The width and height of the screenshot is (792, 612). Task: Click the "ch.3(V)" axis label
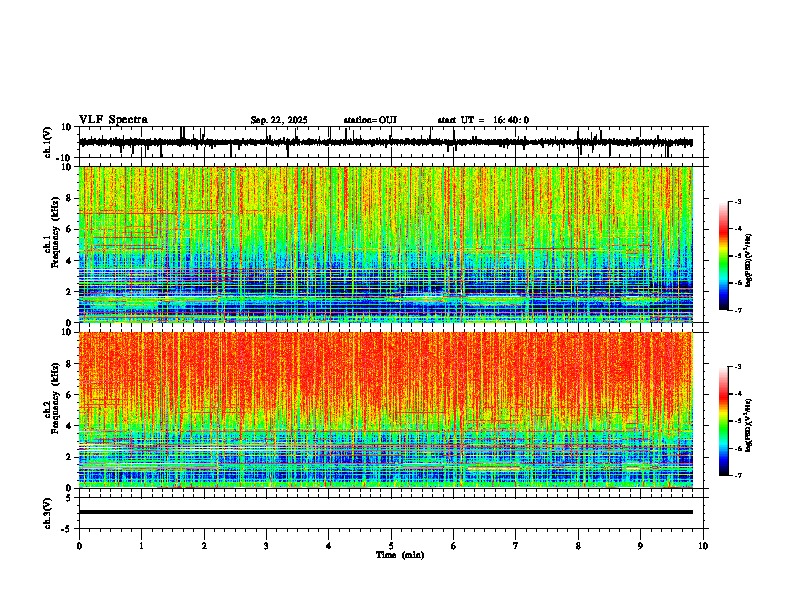[48, 513]
